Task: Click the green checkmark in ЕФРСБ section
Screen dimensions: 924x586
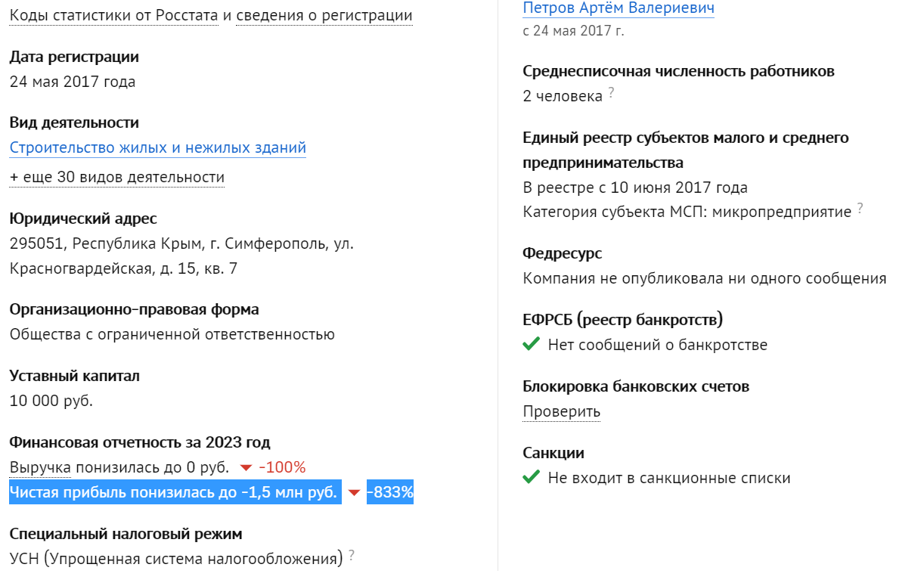Action: coord(529,345)
